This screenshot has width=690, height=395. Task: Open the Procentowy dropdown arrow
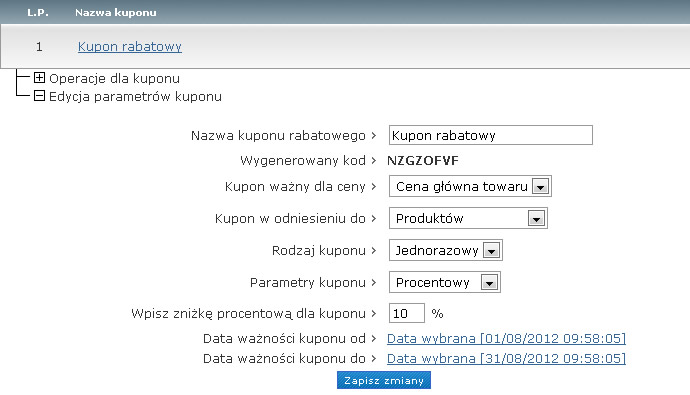pos(489,282)
